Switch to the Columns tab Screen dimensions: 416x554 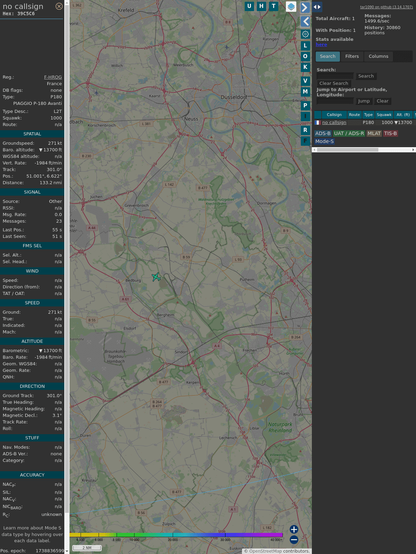[378, 57]
